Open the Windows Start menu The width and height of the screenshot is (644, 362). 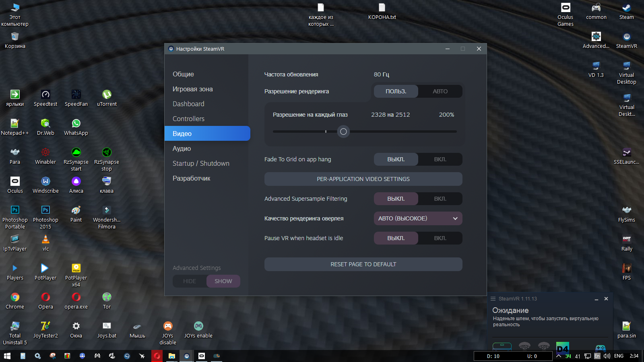click(7, 356)
